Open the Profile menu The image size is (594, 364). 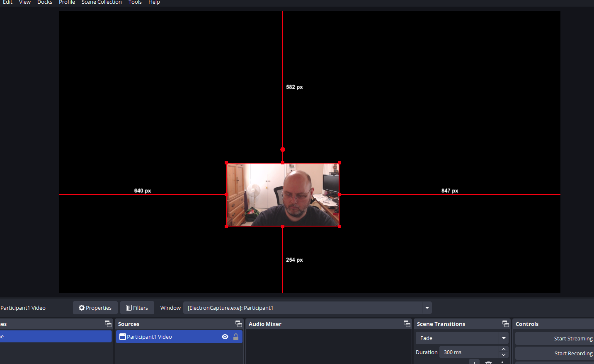[67, 2]
